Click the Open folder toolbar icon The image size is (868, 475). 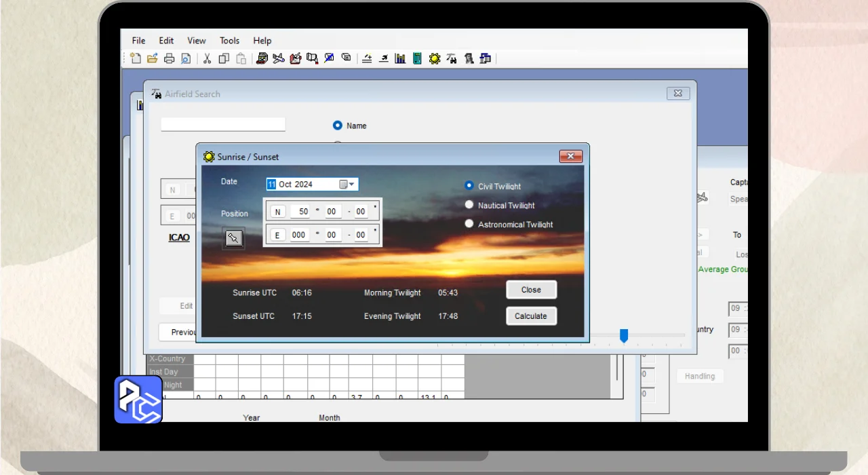pos(153,58)
